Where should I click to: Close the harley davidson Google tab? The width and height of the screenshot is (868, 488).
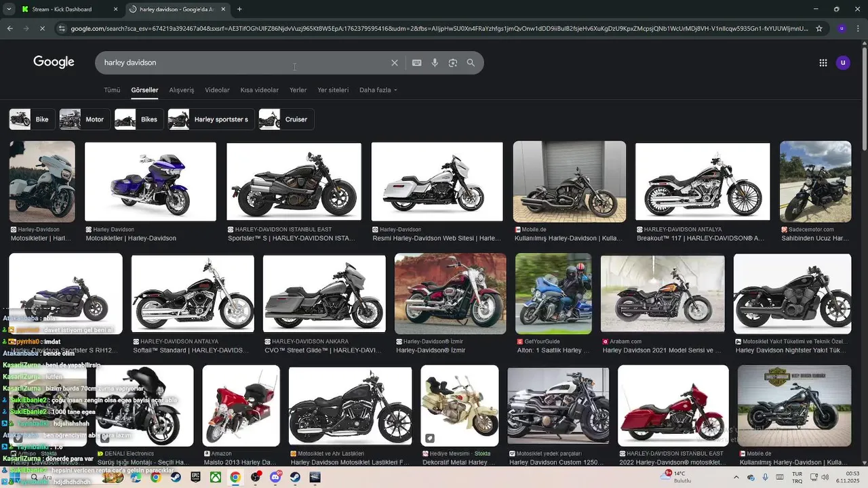[x=223, y=9]
